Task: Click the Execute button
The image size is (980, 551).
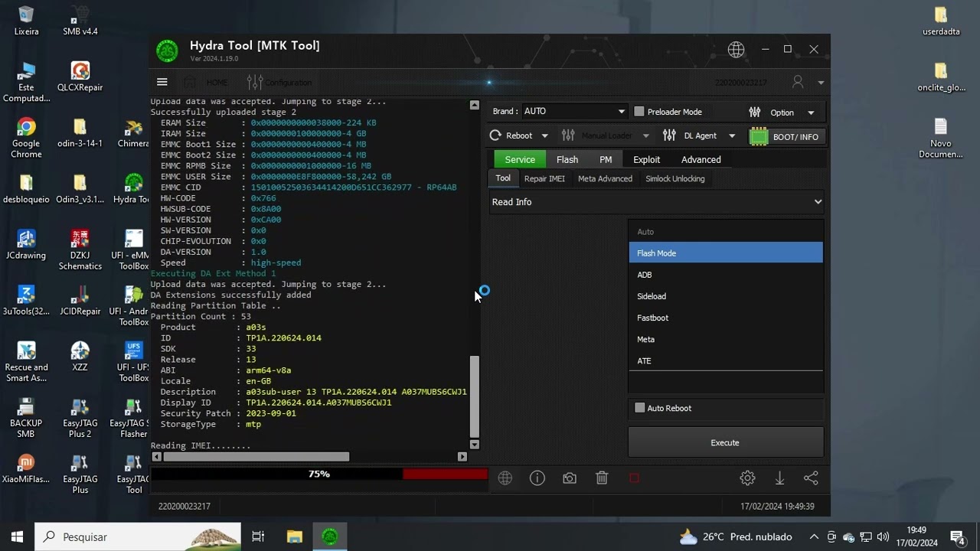Action: tap(725, 442)
